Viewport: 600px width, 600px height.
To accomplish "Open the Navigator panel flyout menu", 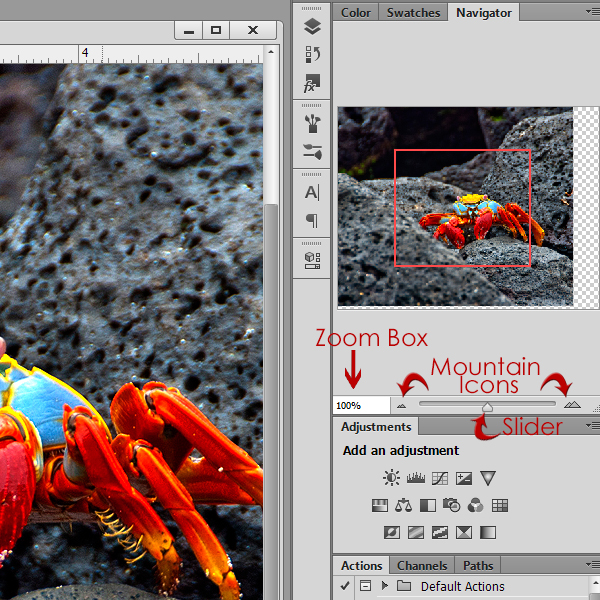I will [x=592, y=13].
